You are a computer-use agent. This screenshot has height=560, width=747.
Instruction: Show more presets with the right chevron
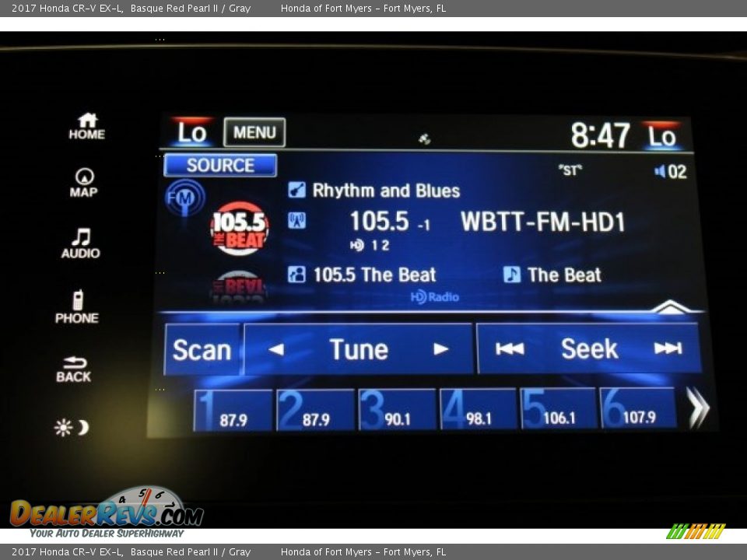tap(697, 408)
